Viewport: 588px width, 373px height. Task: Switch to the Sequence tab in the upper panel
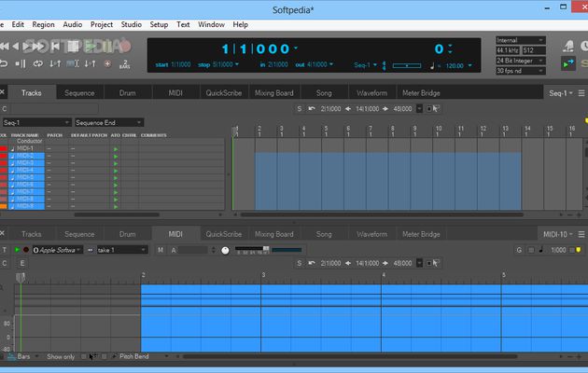(x=79, y=93)
